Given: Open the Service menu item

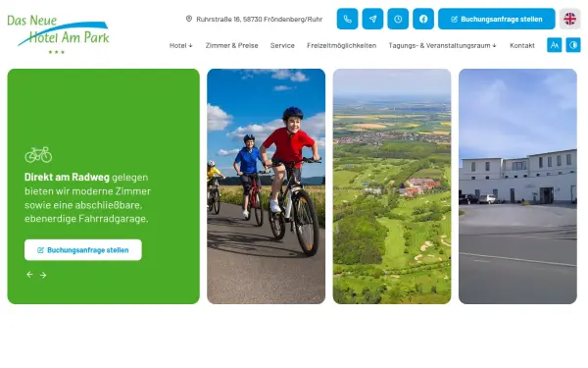Looking at the screenshot, I should [282, 45].
